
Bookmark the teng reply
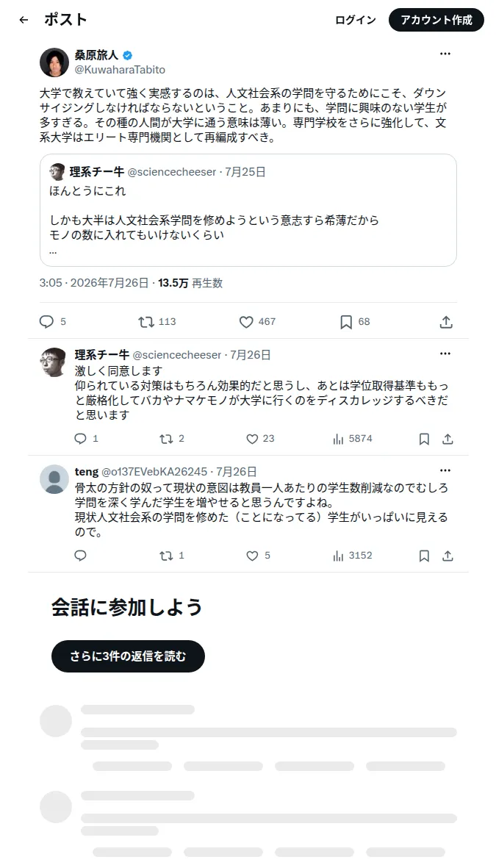[424, 556]
